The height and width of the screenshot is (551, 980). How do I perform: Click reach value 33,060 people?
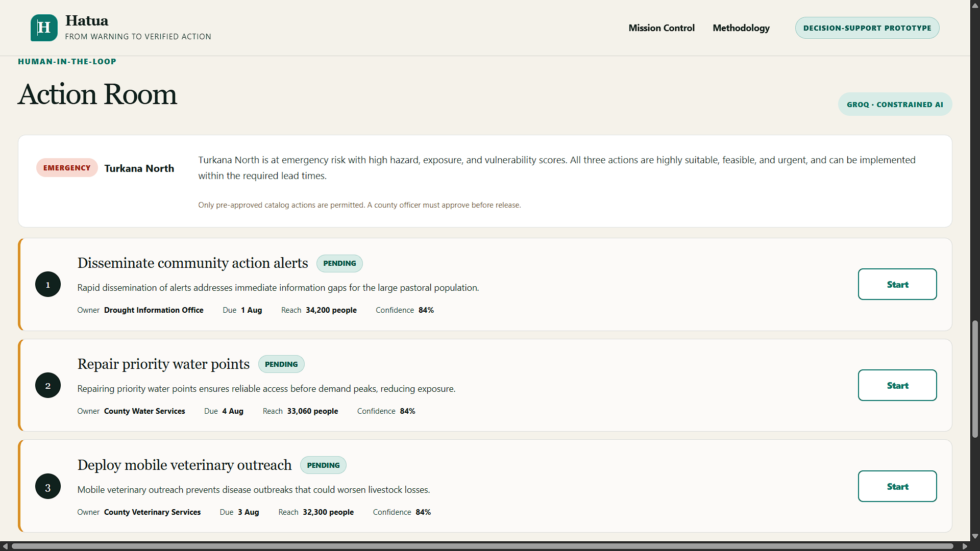312,411
